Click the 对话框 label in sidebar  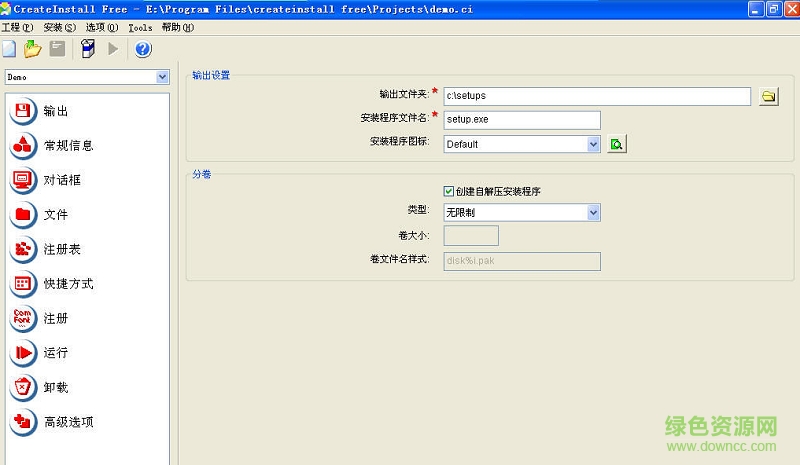pos(62,180)
